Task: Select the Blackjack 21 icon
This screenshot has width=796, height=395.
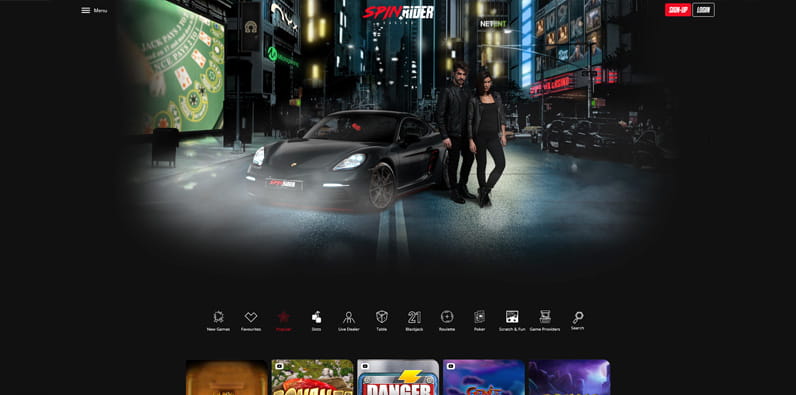Action: [x=414, y=321]
